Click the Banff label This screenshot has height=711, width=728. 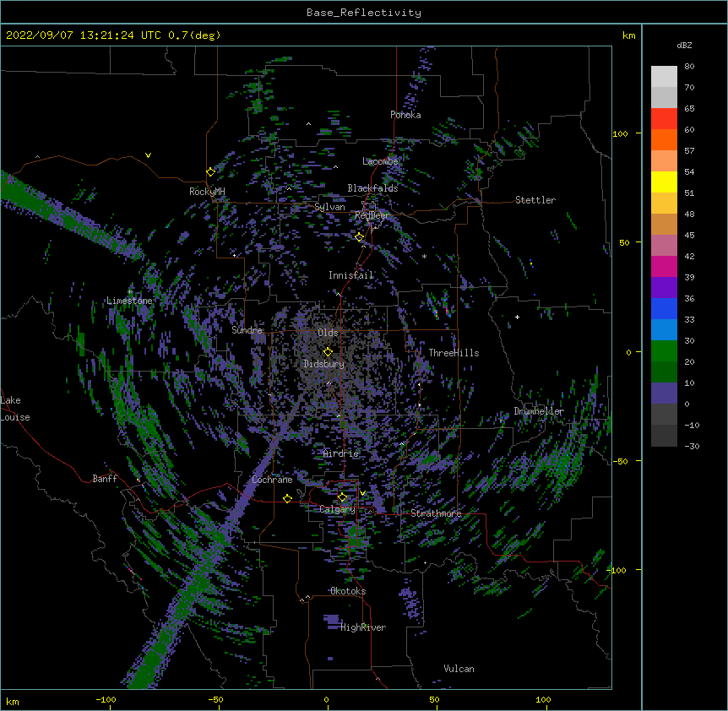pyautogui.click(x=105, y=479)
